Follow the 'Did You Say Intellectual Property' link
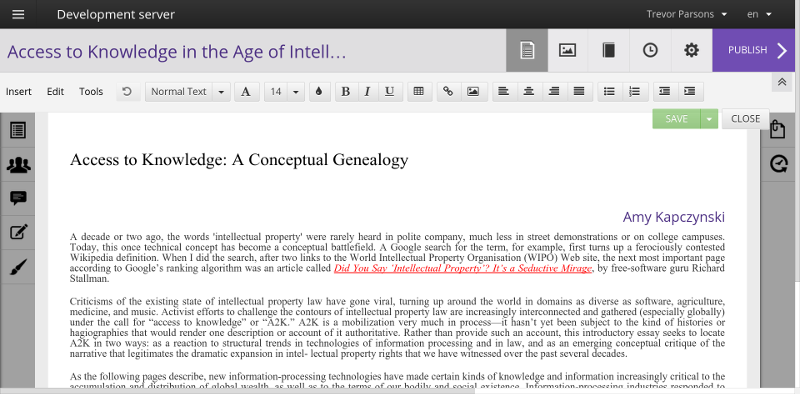This screenshot has height=394, width=800. (463, 269)
